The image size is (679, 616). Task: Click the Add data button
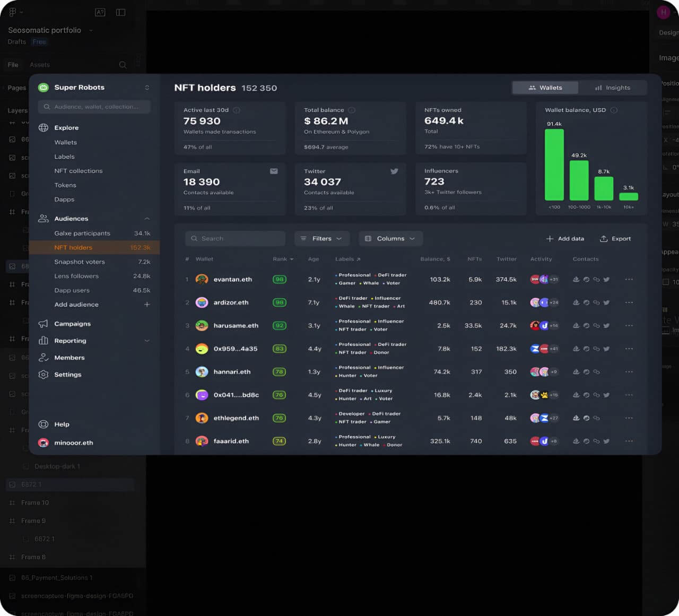coord(565,239)
